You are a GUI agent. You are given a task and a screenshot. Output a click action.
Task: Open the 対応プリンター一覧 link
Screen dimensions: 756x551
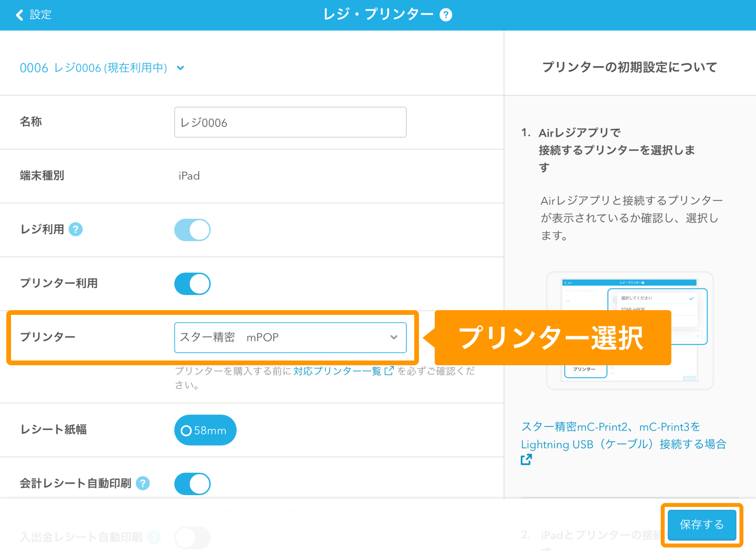pos(337,371)
